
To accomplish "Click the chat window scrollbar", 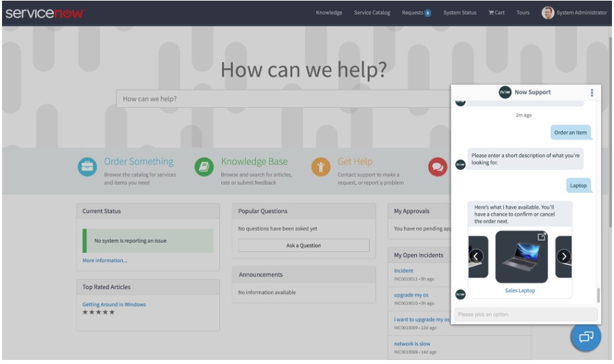I will (x=597, y=295).
